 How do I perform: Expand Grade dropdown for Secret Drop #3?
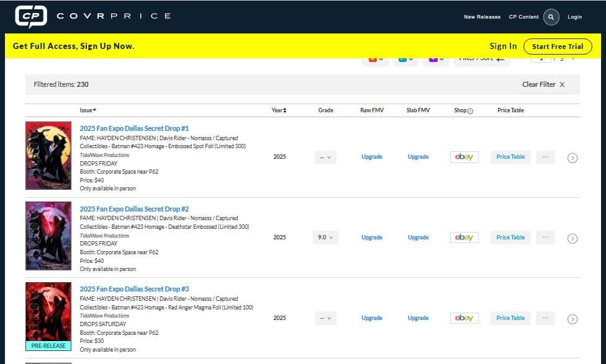[325, 318]
